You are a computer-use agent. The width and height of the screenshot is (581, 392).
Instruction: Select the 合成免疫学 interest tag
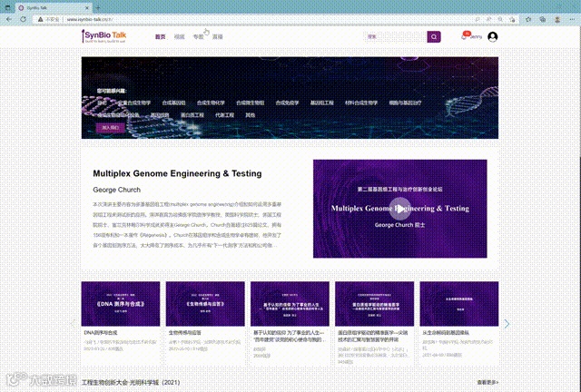[287, 103]
